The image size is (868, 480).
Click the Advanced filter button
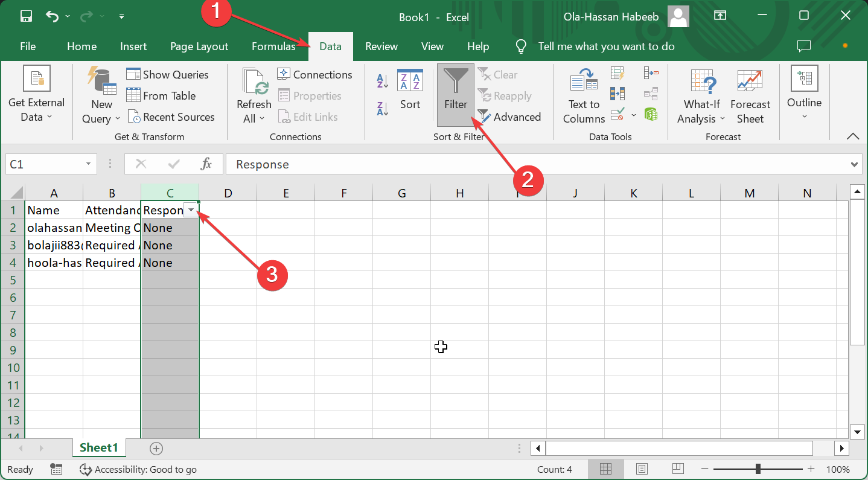pyautogui.click(x=509, y=117)
